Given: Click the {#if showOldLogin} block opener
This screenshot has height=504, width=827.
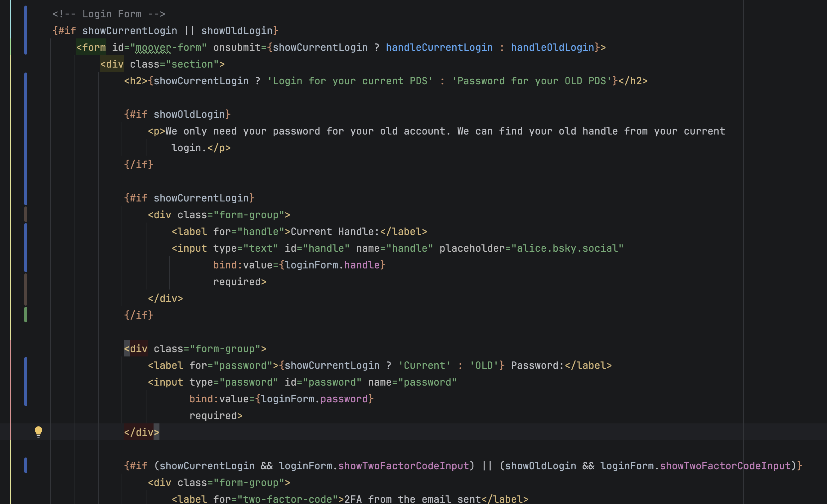Looking at the screenshot, I should click(x=177, y=114).
